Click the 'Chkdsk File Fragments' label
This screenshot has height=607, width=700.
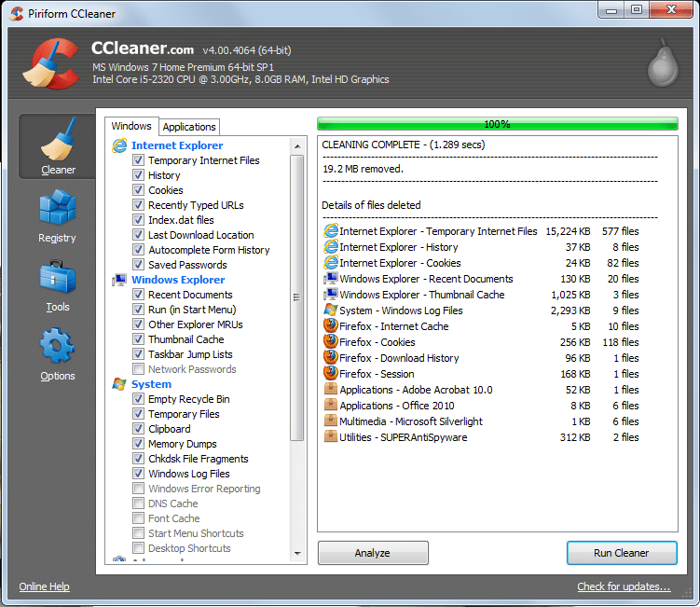[x=199, y=459]
